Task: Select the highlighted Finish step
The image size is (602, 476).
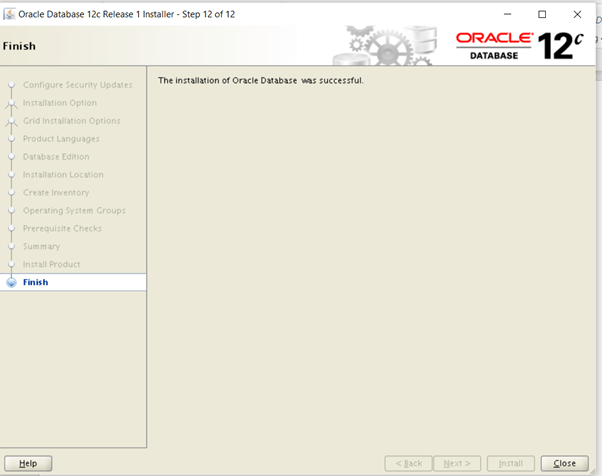Action: coord(35,283)
